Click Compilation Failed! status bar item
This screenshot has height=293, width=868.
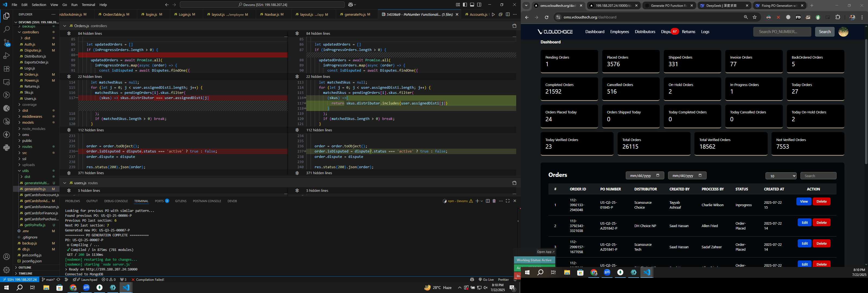tap(148, 279)
